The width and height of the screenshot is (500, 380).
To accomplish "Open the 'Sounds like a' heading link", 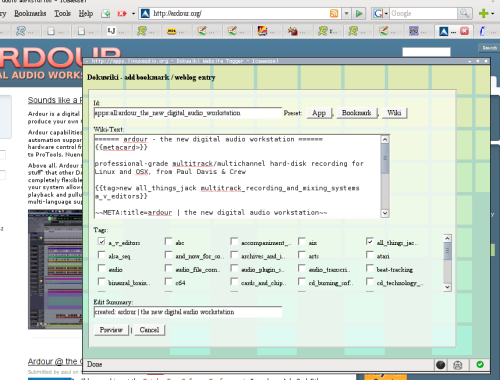I will coord(55,100).
